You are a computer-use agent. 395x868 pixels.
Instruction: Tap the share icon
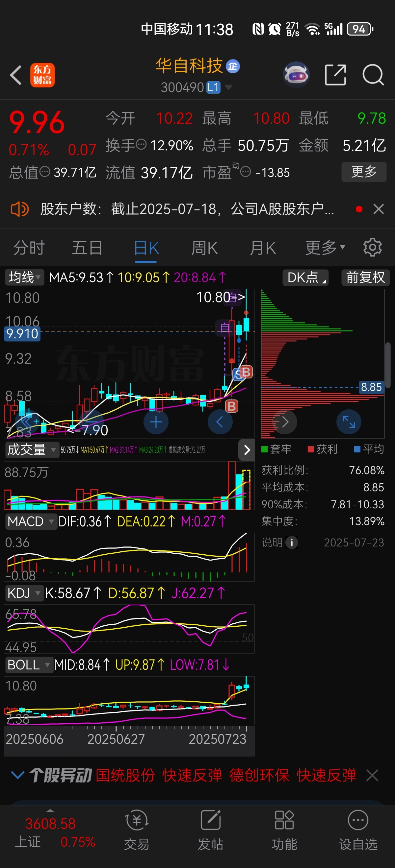(x=335, y=74)
